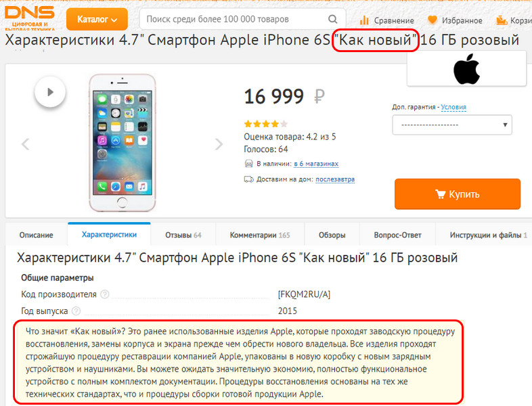Open Сравнение comparison bar-chart icon
This screenshot has height=406, width=532.
364,20
